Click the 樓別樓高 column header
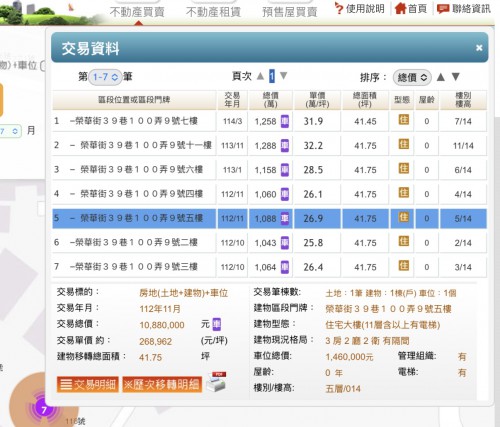The width and height of the screenshot is (500, 427). pyautogui.click(x=463, y=100)
